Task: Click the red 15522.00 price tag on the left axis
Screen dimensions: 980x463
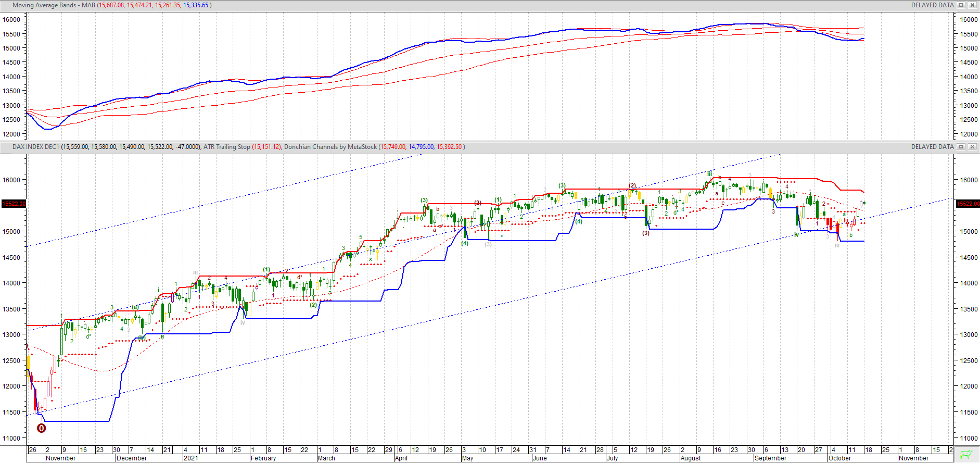Action: [x=13, y=204]
